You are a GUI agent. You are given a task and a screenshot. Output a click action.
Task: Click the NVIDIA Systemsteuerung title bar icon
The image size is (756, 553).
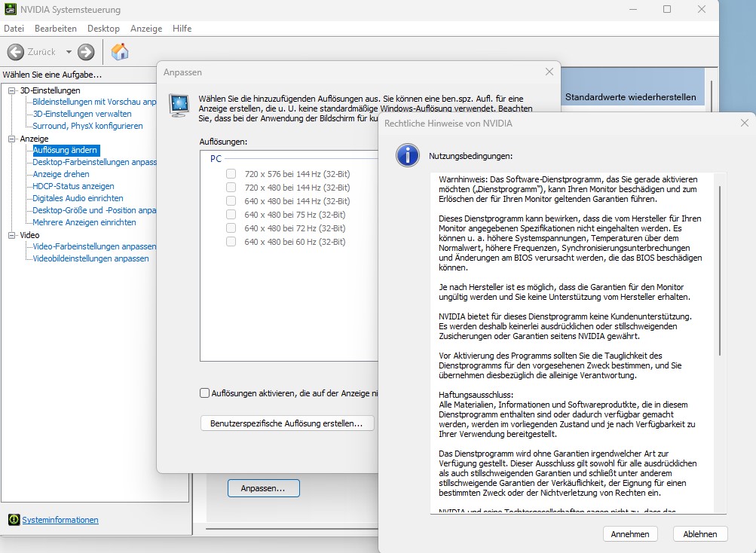[x=10, y=9]
